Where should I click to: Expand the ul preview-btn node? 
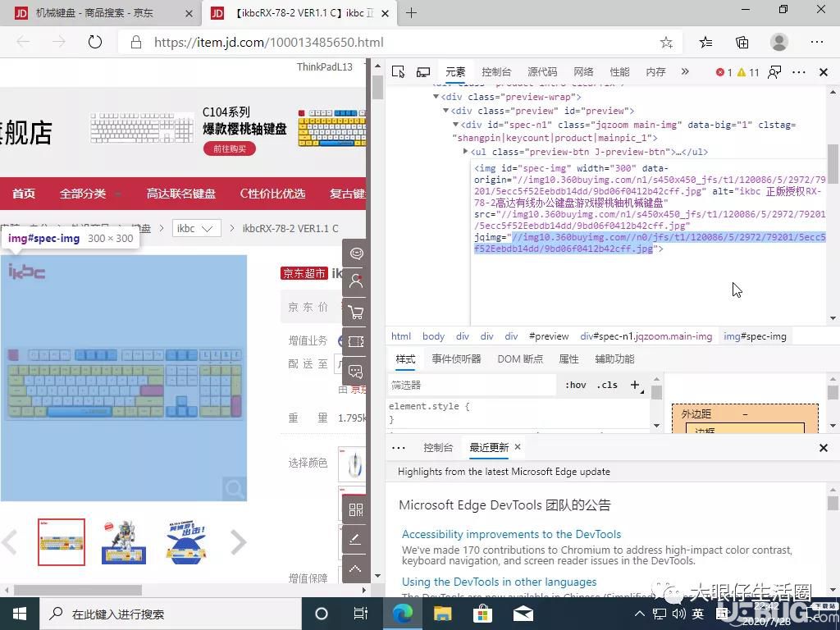click(x=466, y=152)
